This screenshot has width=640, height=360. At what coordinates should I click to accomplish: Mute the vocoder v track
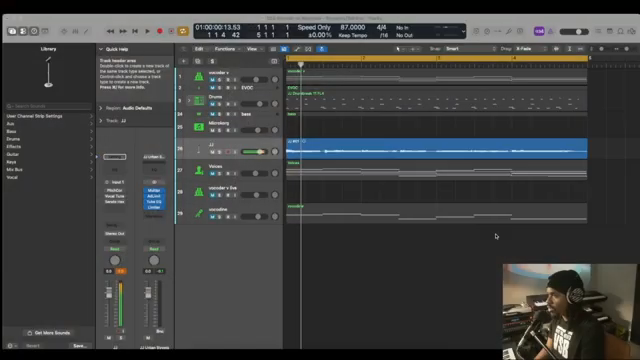point(212,80)
